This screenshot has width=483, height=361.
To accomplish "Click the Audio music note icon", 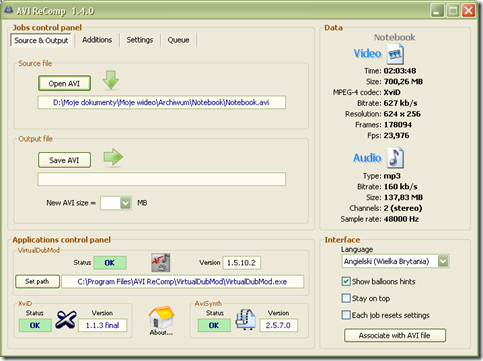I will coord(395,158).
